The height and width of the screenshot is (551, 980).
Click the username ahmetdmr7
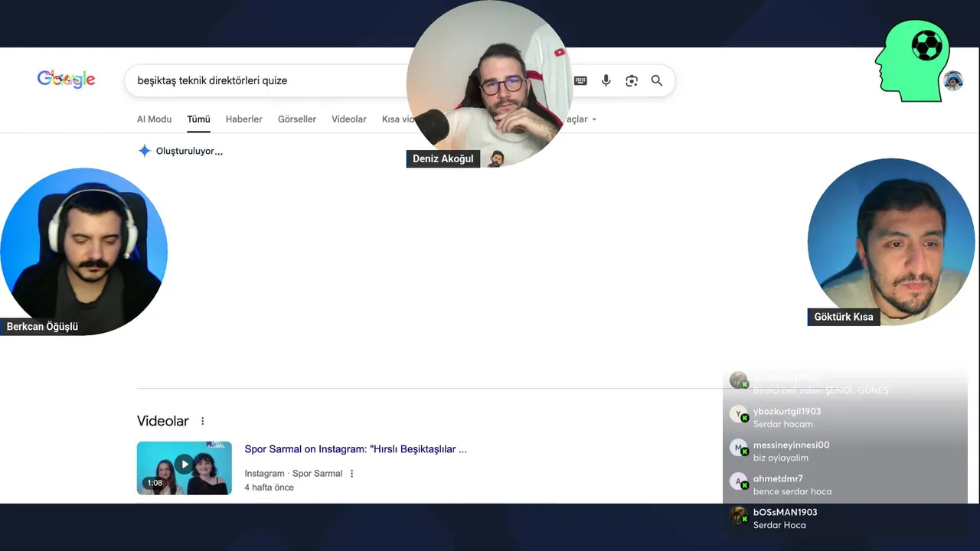pyautogui.click(x=778, y=478)
